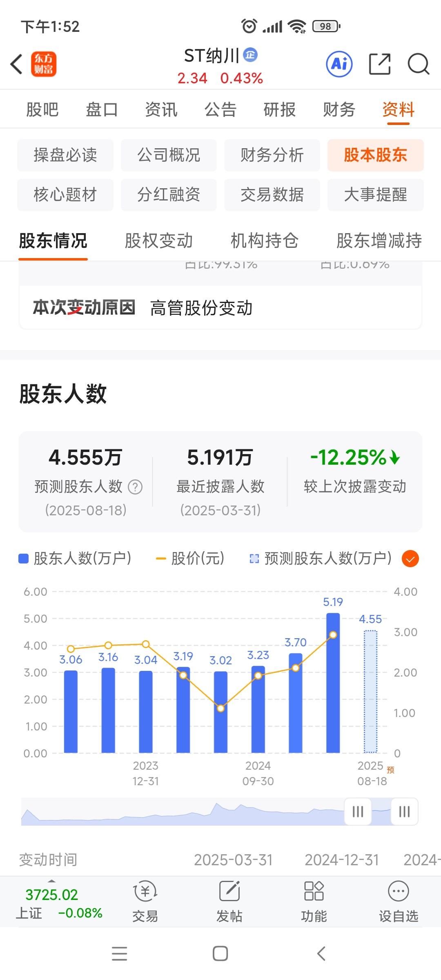Tap 高管股份变动 change reason text
The height and width of the screenshot is (980, 441).
pyautogui.click(x=201, y=308)
